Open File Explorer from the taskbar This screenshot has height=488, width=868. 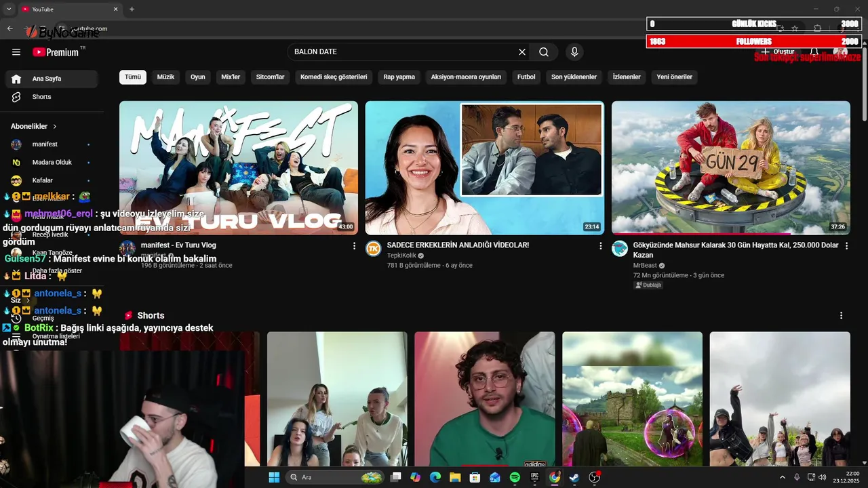(x=455, y=477)
